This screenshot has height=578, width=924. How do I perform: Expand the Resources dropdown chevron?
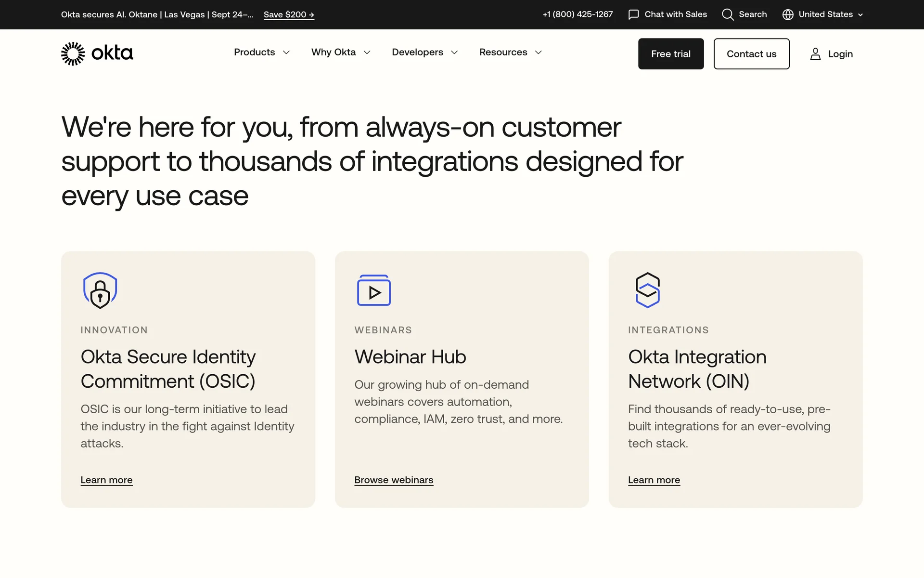[539, 53]
